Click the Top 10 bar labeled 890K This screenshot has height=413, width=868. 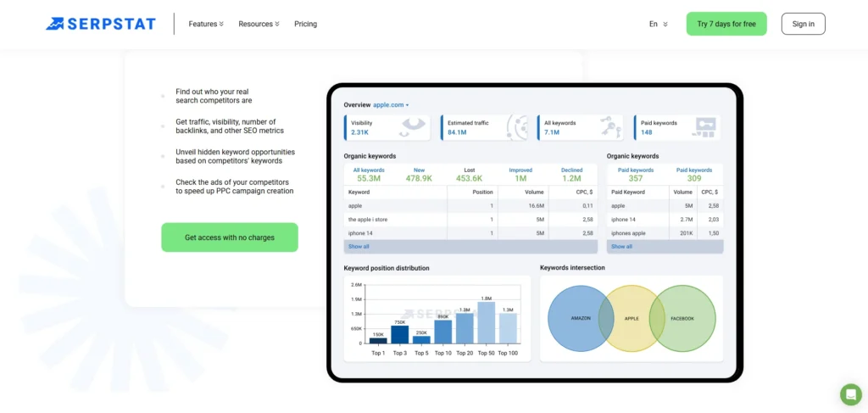(x=442, y=332)
